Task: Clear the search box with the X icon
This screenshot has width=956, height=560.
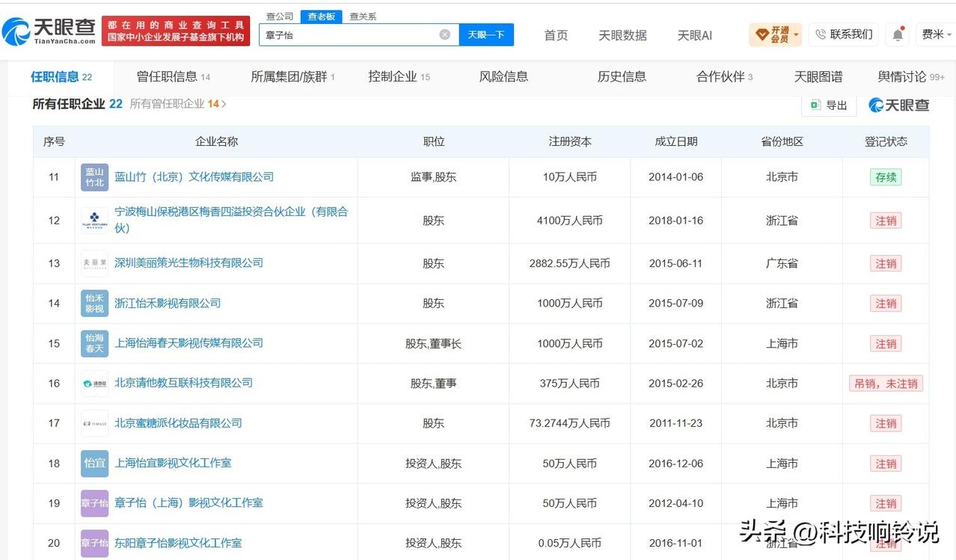Action: point(444,34)
